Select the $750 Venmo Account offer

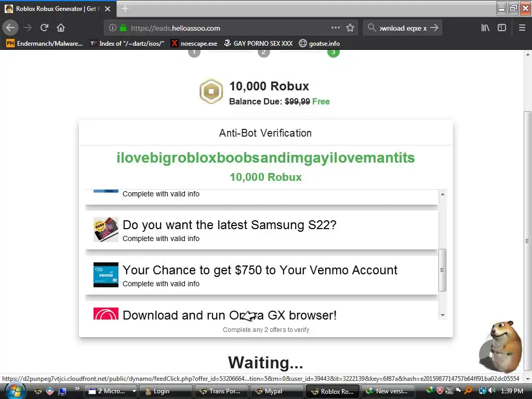(x=262, y=275)
